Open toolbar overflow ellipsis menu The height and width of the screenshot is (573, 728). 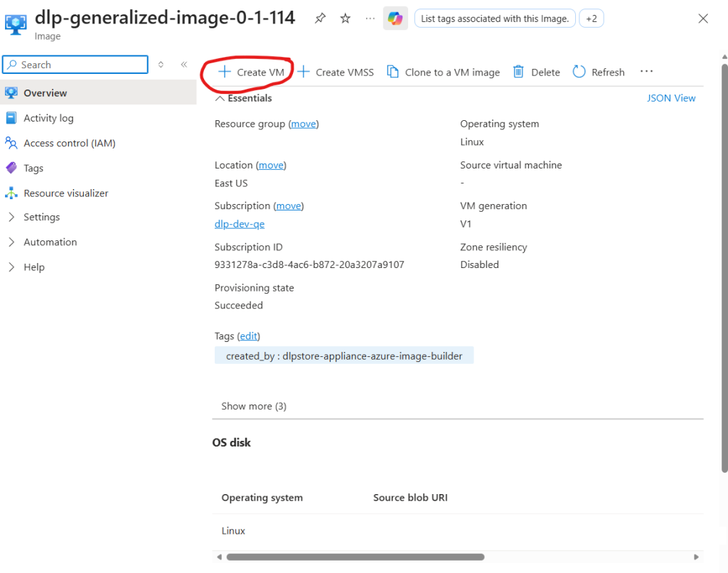pos(646,72)
